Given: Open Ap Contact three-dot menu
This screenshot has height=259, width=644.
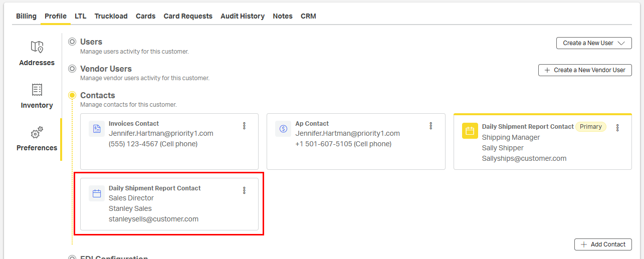Looking at the screenshot, I should pyautogui.click(x=431, y=126).
